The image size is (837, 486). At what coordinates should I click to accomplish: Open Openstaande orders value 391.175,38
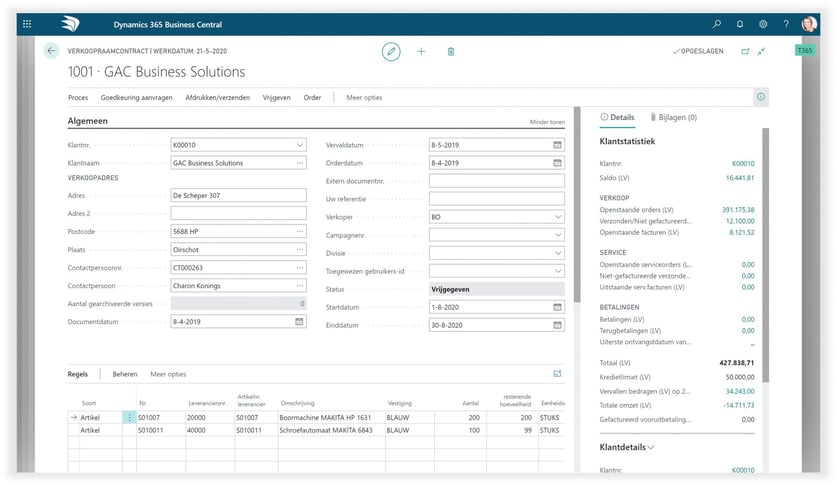click(738, 209)
